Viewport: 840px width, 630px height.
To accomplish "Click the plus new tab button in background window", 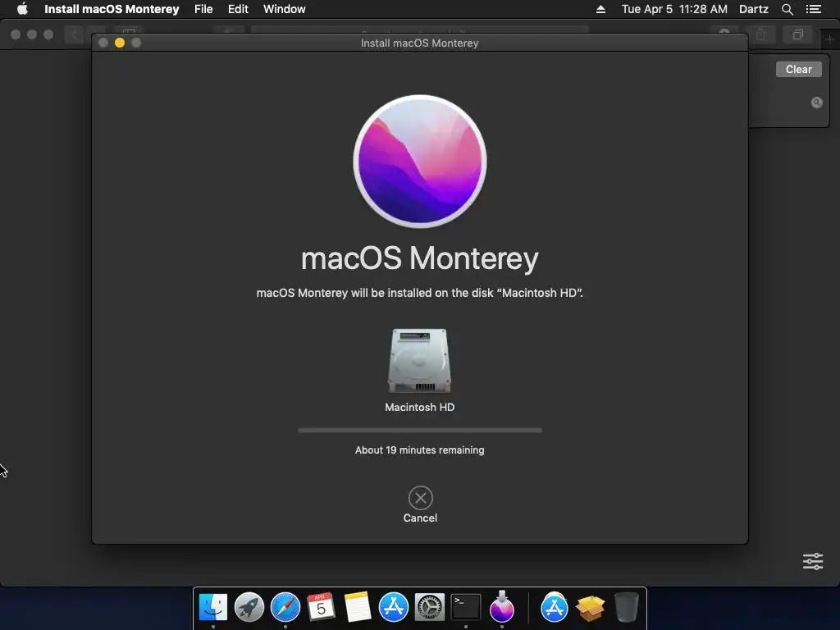I will (x=829, y=39).
